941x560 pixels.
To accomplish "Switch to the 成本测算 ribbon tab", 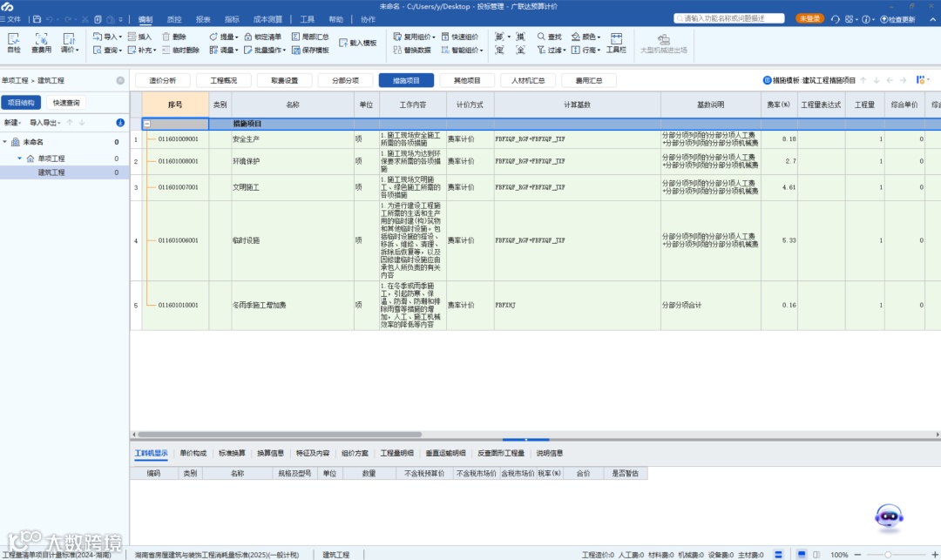I will pos(267,19).
